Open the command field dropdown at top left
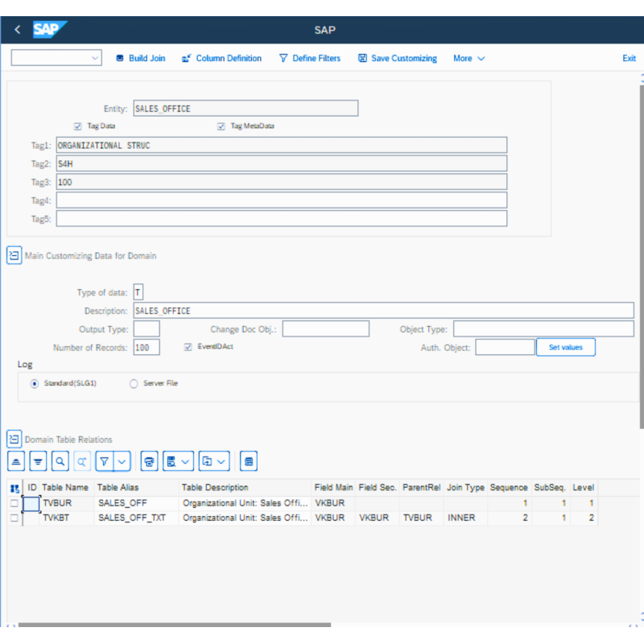This screenshot has width=644, height=644. (x=96, y=58)
